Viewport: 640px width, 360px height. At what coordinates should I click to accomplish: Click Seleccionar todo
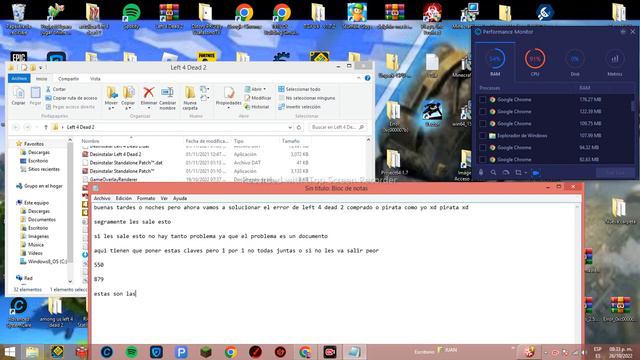[x=299, y=89]
